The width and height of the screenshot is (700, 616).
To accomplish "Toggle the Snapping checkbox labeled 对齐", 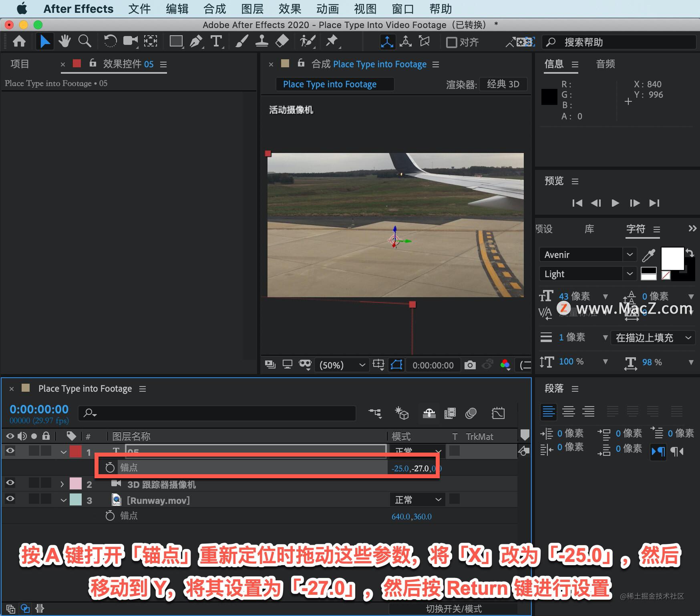I will (x=452, y=42).
